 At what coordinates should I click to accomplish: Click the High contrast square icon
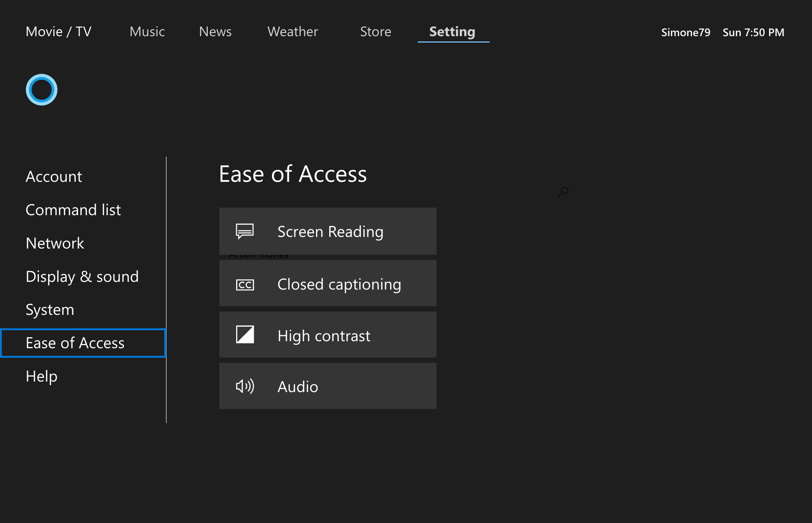pos(245,335)
